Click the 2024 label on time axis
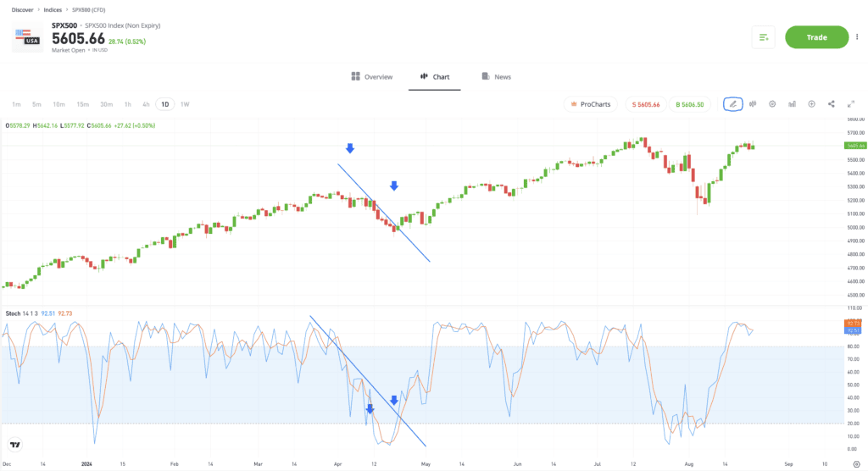The image size is (868, 471). click(86, 464)
